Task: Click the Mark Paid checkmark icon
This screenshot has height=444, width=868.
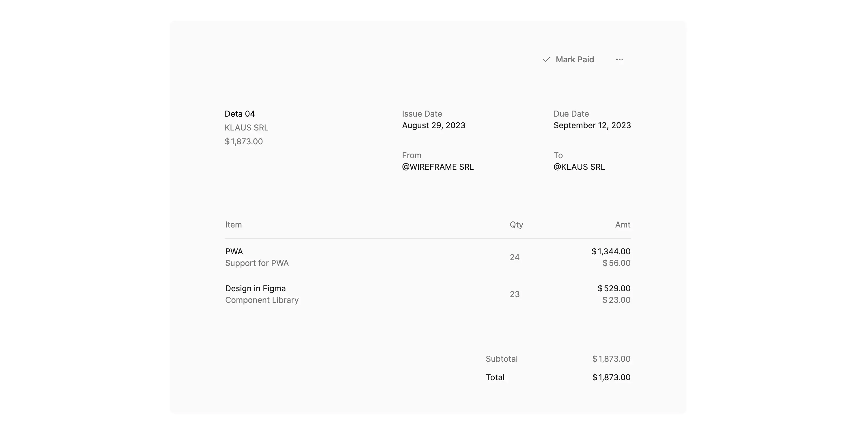Action: coord(546,60)
